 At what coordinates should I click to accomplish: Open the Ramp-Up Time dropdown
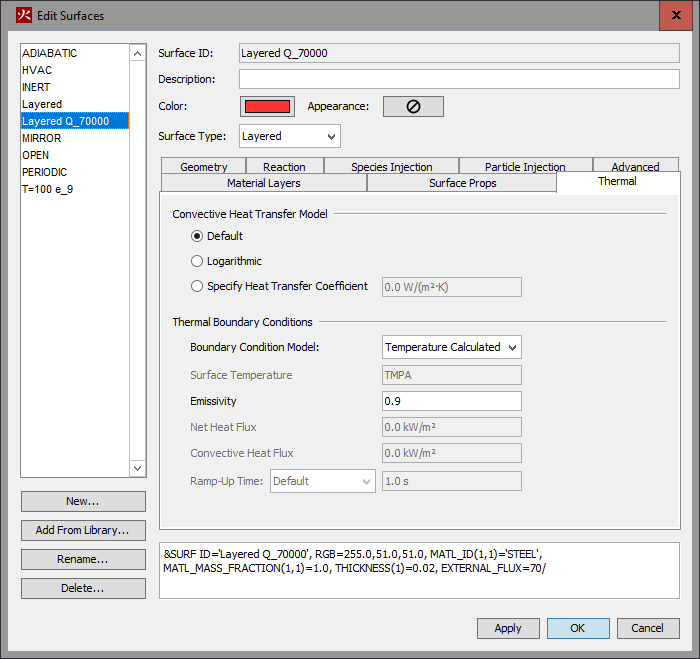pyautogui.click(x=322, y=481)
